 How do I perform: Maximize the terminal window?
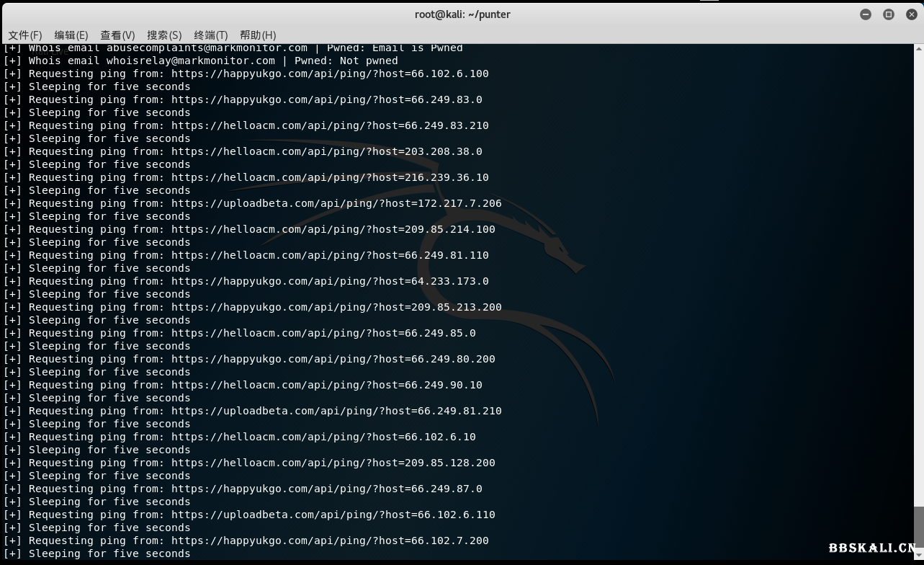pyautogui.click(x=889, y=14)
